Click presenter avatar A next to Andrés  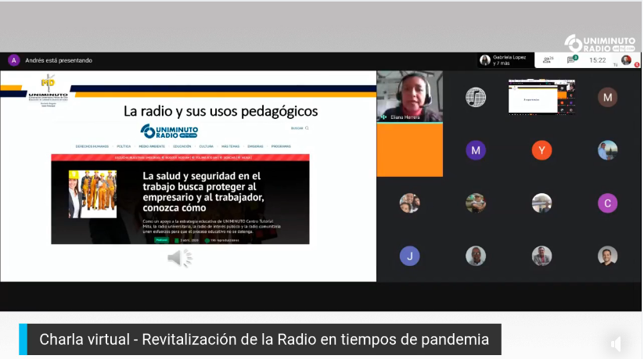pyautogui.click(x=13, y=60)
